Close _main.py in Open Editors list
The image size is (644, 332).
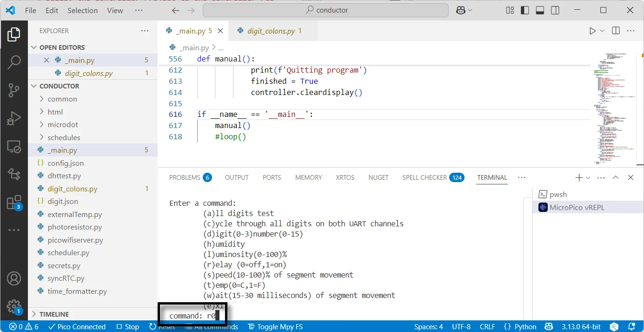46,60
